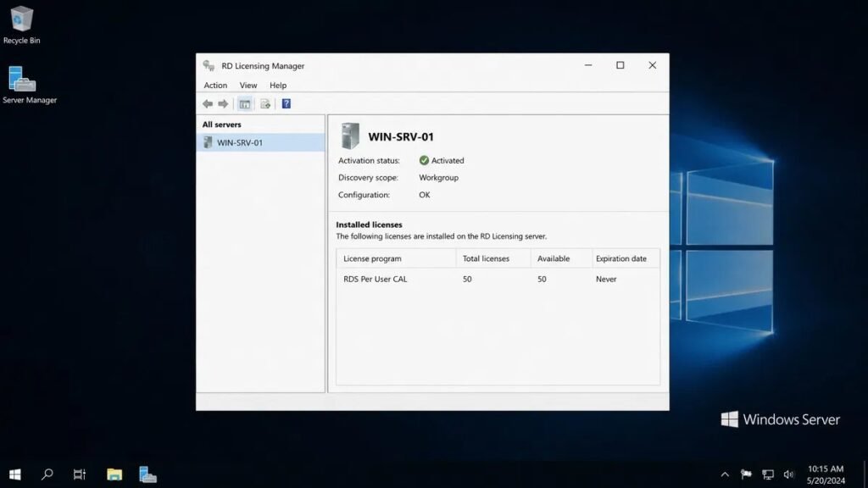Open Help via blue question mark icon

pyautogui.click(x=287, y=103)
